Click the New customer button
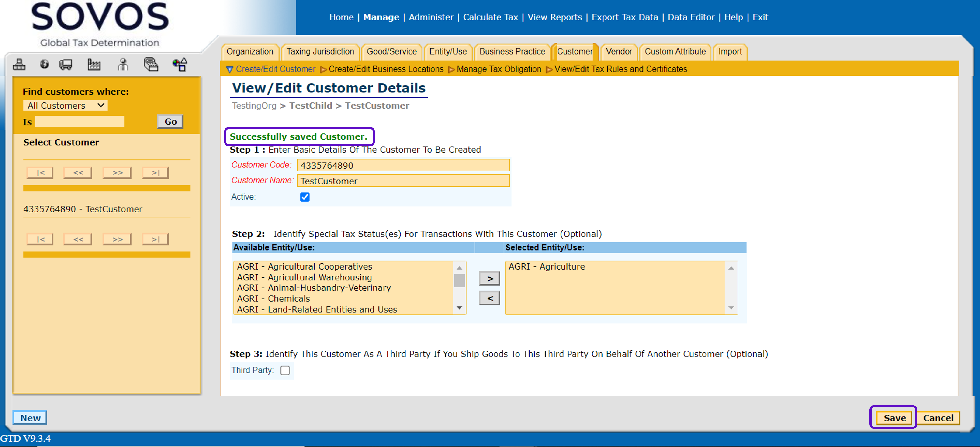This screenshot has height=447, width=980. coord(30,418)
